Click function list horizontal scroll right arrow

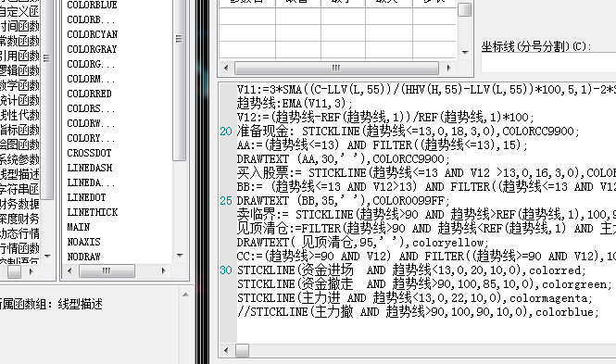[163, 270]
